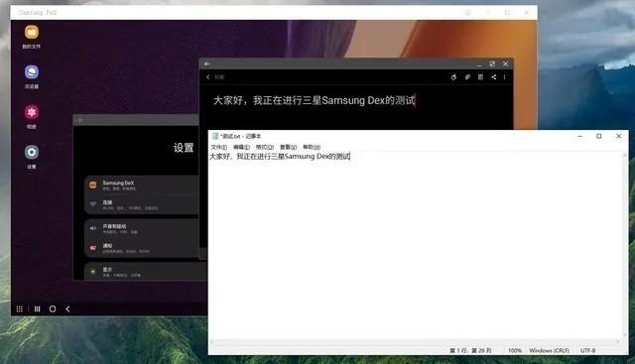Show recent apps in DeX taskbar
Viewport: 635px width, 364px height.
(x=38, y=308)
